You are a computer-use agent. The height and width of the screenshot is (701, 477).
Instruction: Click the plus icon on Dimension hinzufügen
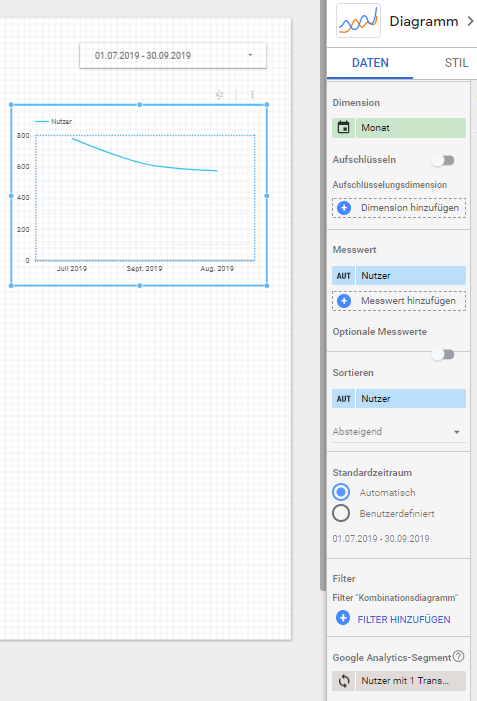(x=344, y=208)
